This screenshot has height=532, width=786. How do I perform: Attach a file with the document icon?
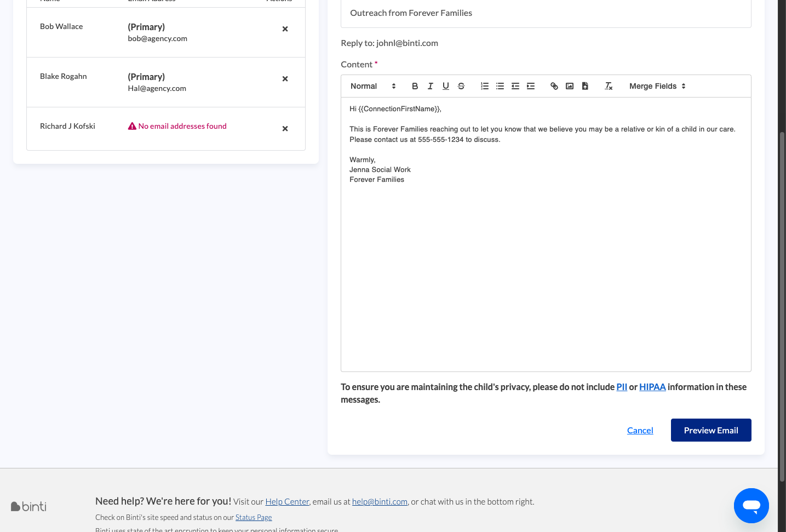coord(585,86)
